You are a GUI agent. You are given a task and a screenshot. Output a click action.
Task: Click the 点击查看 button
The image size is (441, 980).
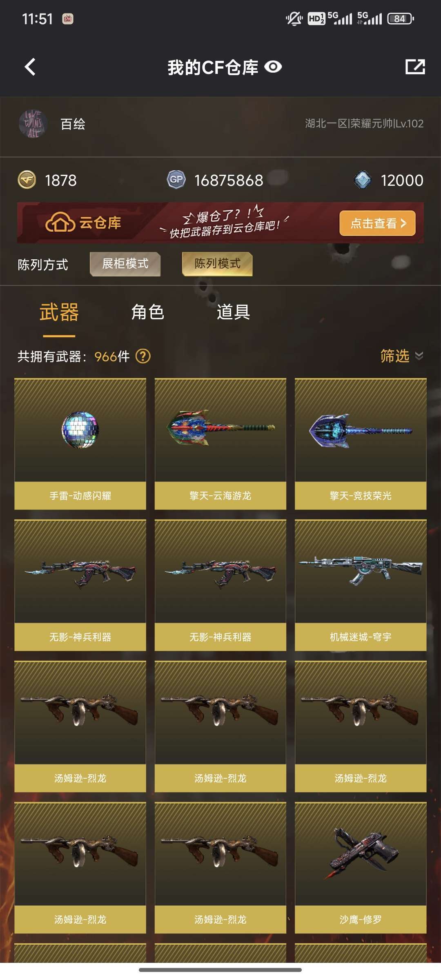[377, 223]
